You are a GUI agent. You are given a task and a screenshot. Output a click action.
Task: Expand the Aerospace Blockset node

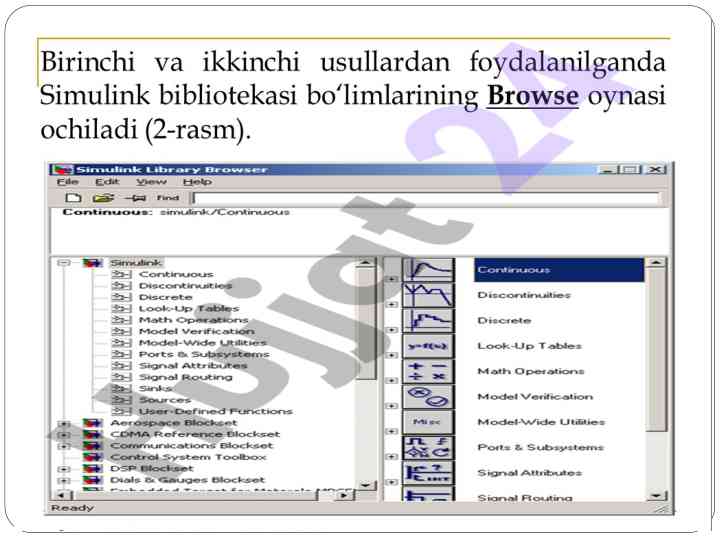[x=64, y=423]
